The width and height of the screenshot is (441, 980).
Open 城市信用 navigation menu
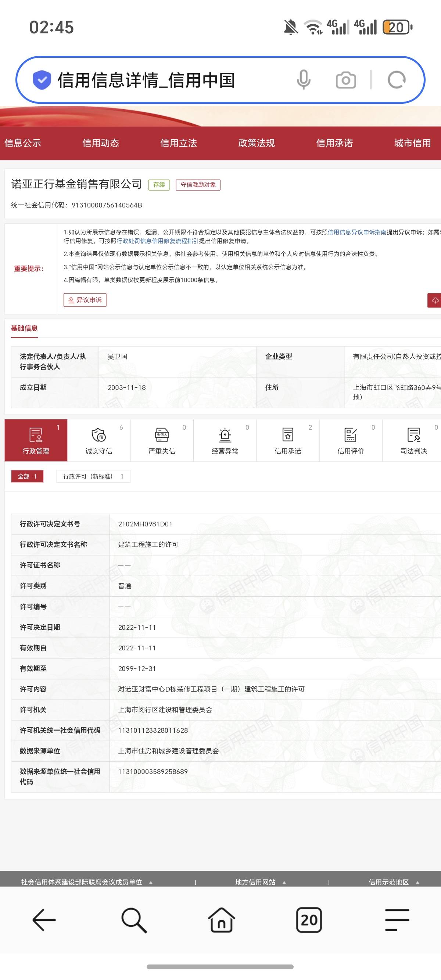tap(412, 143)
